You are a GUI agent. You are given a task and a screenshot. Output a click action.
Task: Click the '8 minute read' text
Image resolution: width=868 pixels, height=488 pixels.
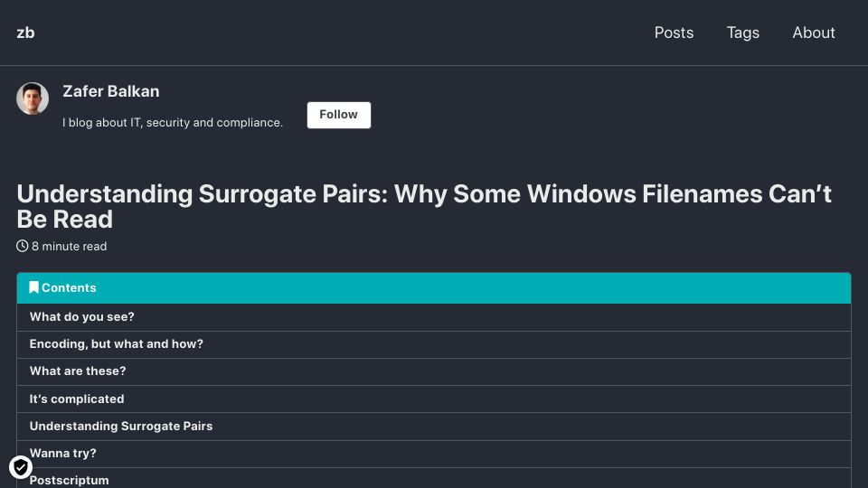[70, 246]
